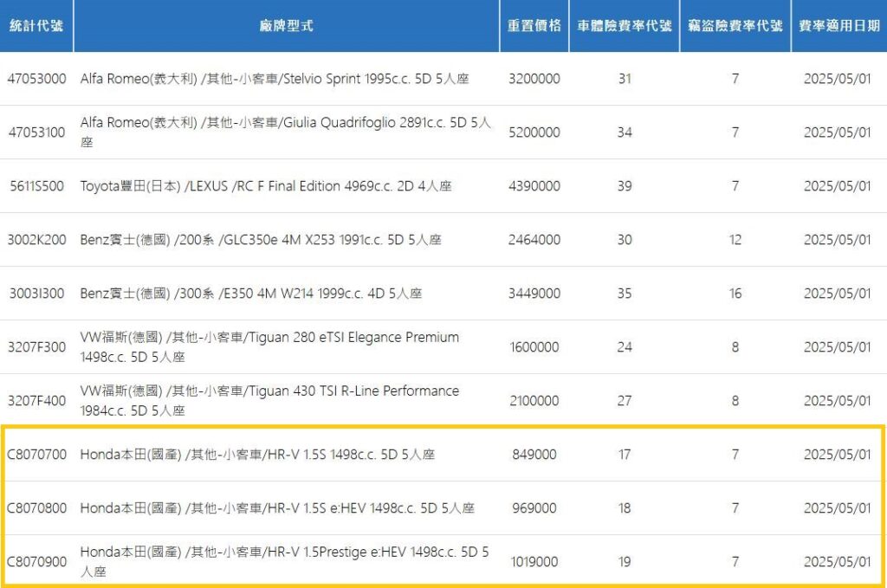The image size is (887, 588).
Task: Select code C8070900 cell
Action: pos(36,562)
